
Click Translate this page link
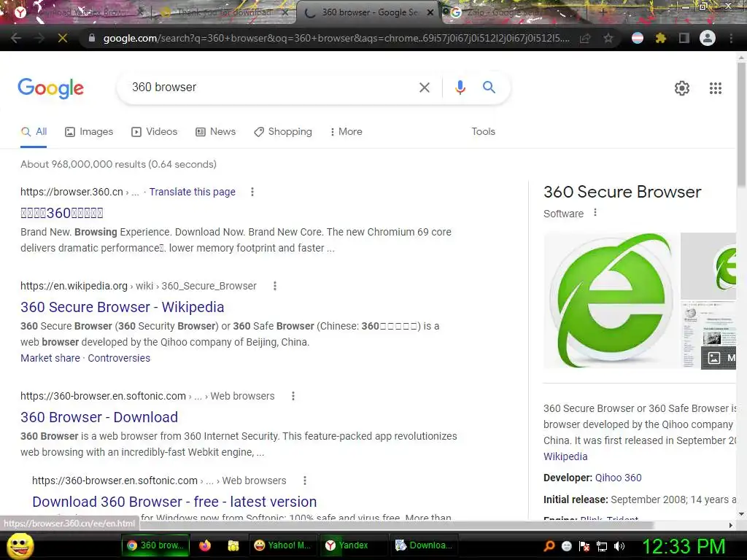193,192
